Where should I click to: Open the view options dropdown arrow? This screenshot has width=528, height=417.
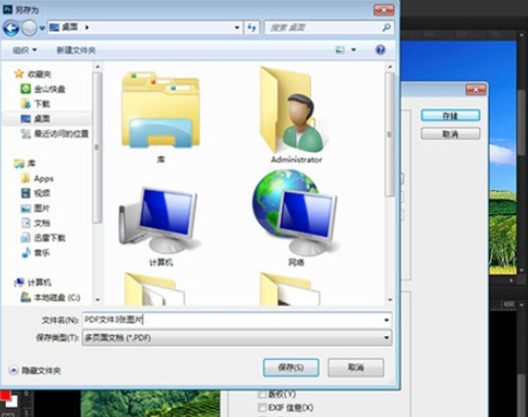point(354,50)
